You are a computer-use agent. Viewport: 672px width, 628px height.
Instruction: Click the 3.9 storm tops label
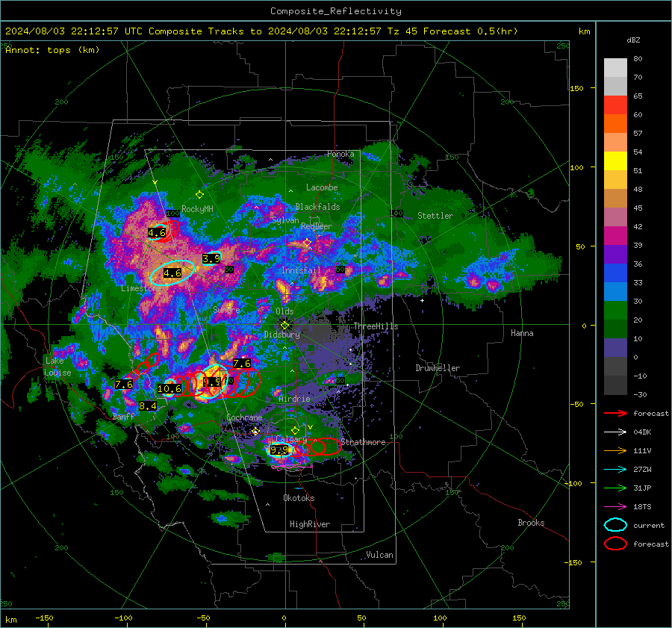[211, 258]
